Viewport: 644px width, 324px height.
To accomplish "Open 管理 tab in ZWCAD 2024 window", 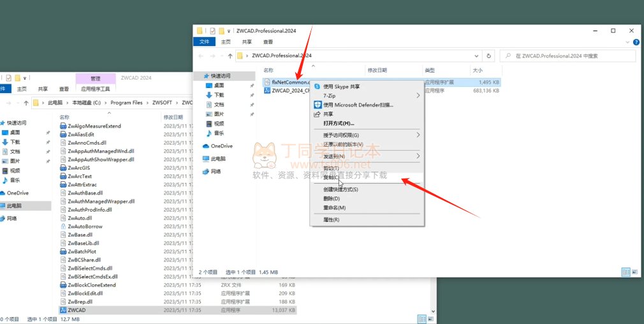I will pos(95,78).
